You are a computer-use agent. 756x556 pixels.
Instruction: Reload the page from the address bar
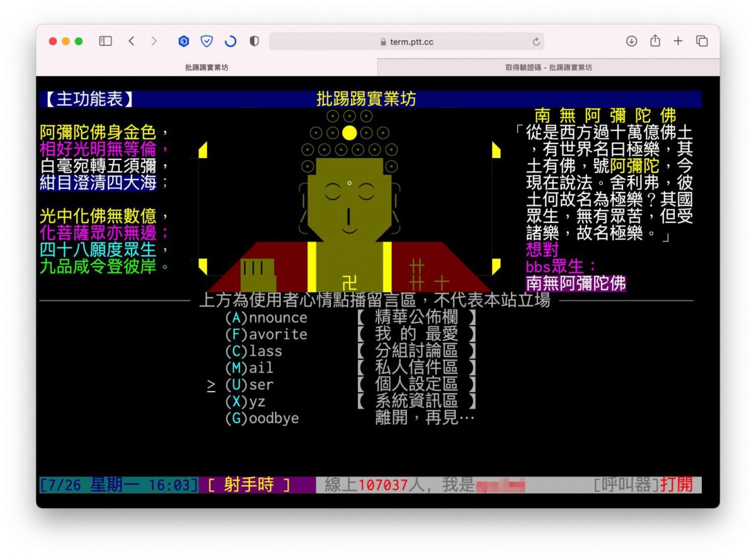click(536, 42)
